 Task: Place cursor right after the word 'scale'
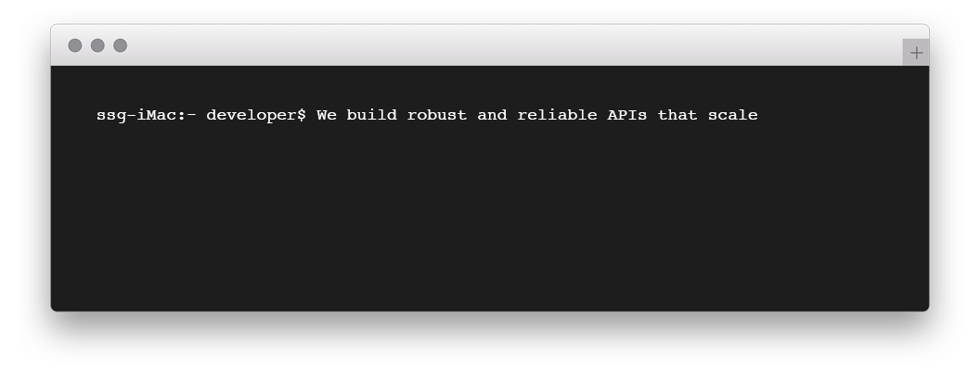pos(759,116)
